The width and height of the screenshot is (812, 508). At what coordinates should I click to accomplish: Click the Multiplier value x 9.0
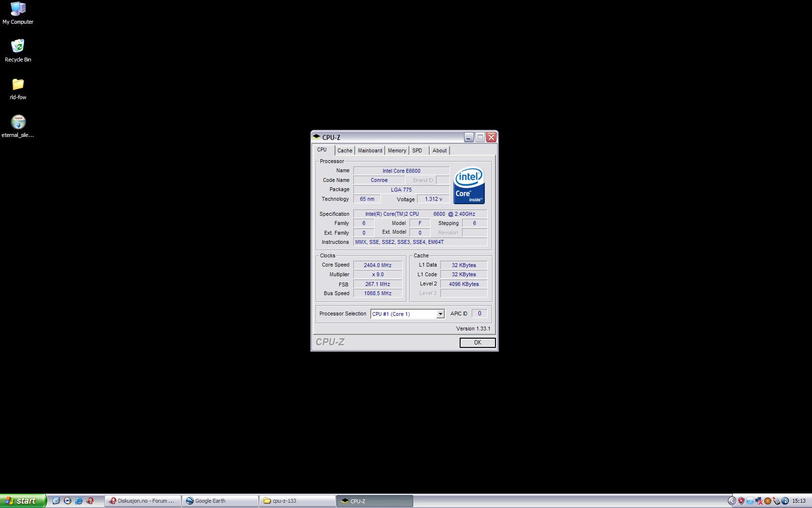point(377,274)
